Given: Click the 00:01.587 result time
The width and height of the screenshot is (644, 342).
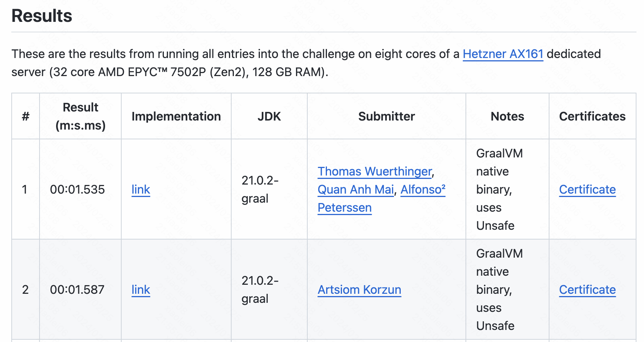Looking at the screenshot, I should pos(77,290).
